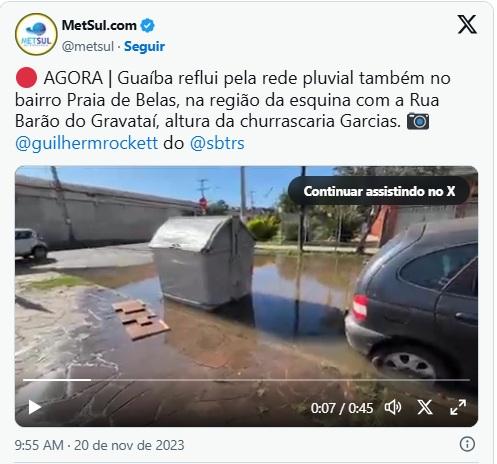Open the tweet info icon
Image resolution: width=497 pixels, height=464 pixels.
(467, 444)
